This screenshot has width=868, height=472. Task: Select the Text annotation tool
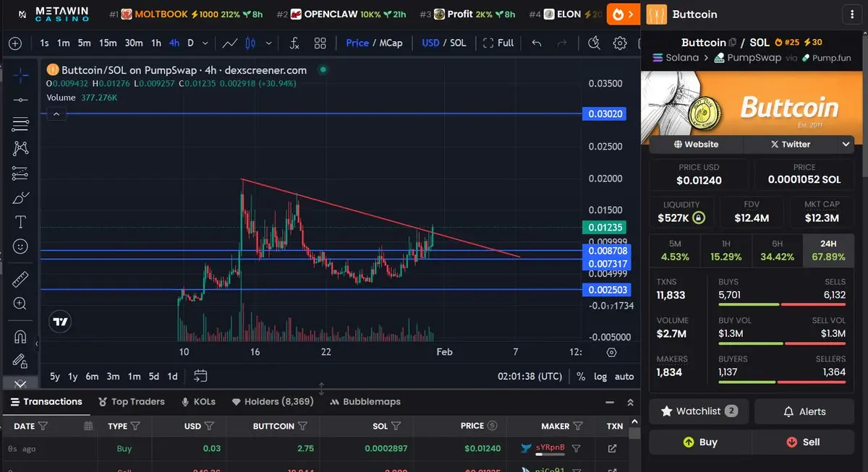point(20,222)
